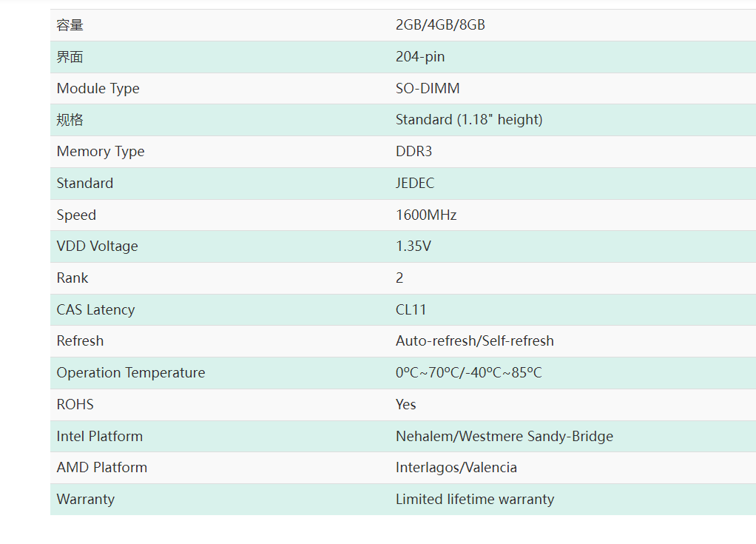
Task: Click the 容量 row label
Action: click(x=70, y=25)
